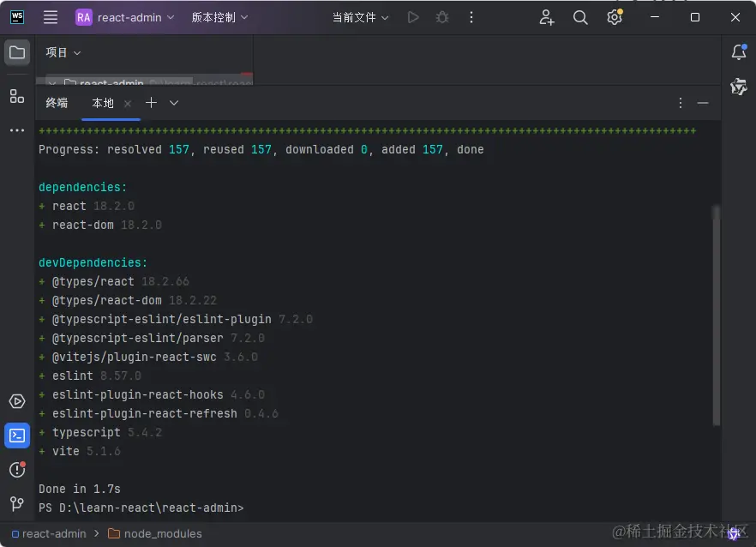Click the terminal prompt PS D:\learn-react\react-admin>

(141, 508)
